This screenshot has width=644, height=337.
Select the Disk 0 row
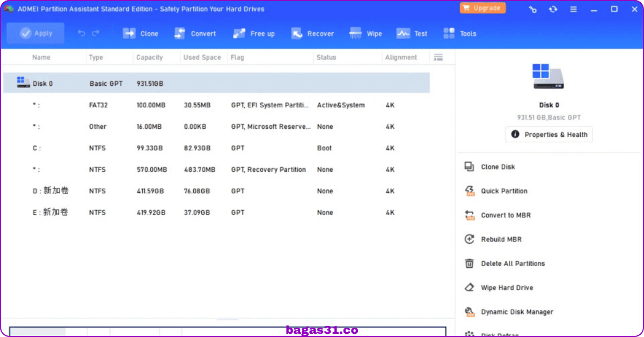coord(217,83)
